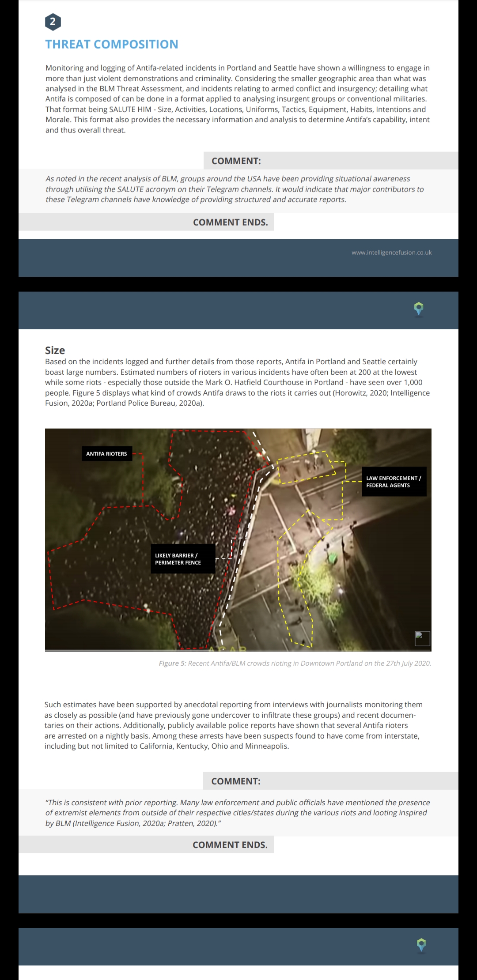Click the Intelligence Fusion logo in bottom header
Image resolution: width=477 pixels, height=980 pixels.
coord(421,946)
